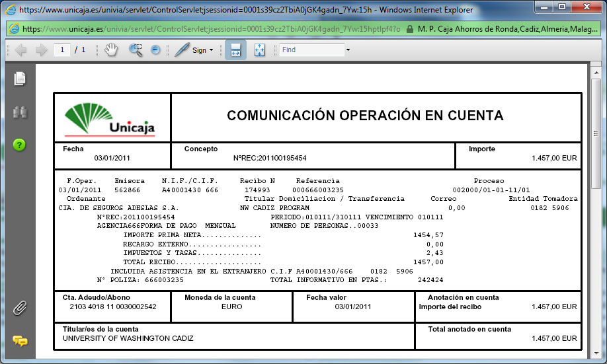This screenshot has width=607, height=364.
Task: Click the Internet Explorer page icon
Action: coord(14,29)
